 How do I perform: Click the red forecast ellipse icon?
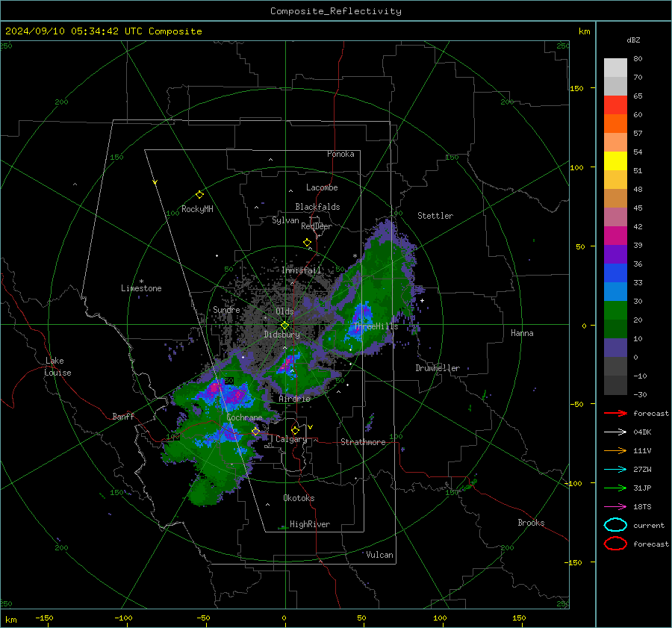point(615,544)
